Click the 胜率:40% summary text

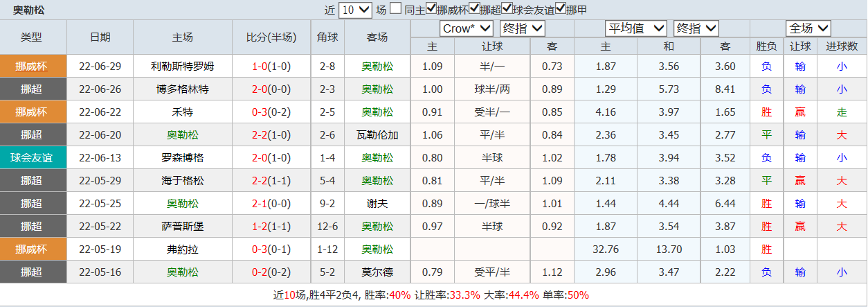(389, 295)
